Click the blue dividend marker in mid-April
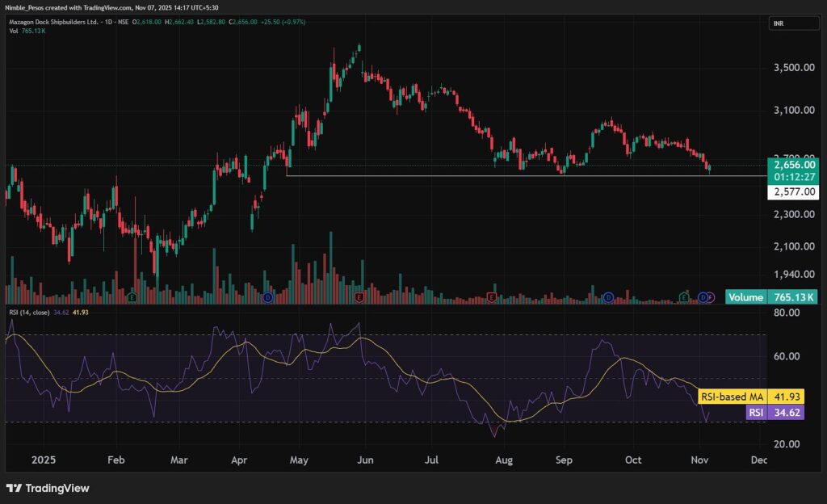The image size is (827, 504). click(267, 298)
